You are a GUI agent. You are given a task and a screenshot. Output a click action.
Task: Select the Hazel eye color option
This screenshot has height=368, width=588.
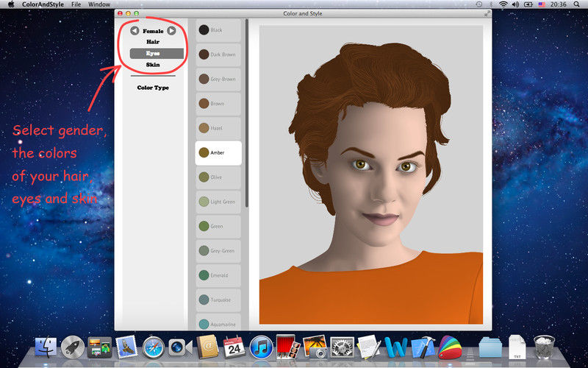pos(218,128)
